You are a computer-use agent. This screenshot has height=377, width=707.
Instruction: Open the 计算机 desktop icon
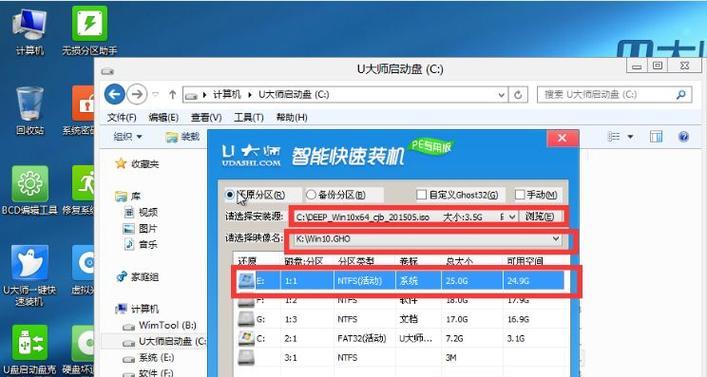click(30, 32)
